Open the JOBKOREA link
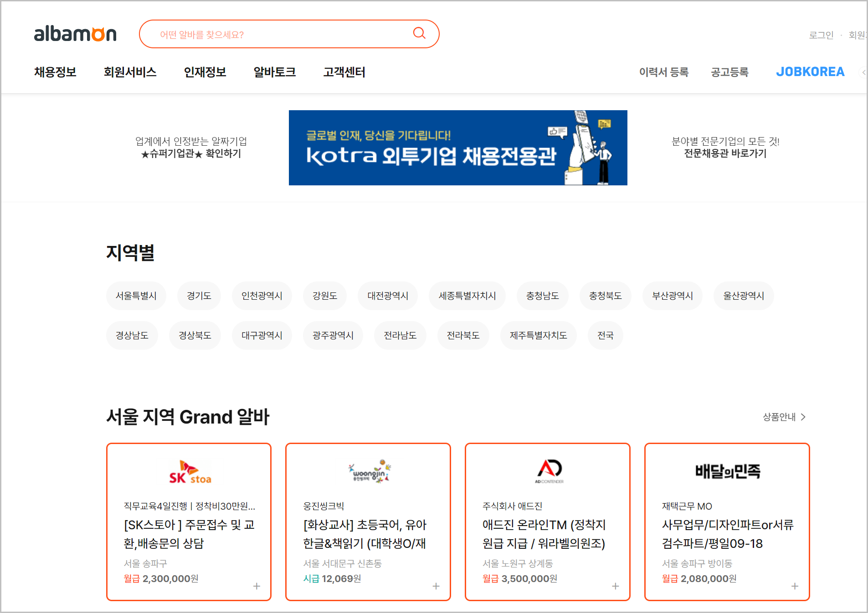 tap(810, 72)
